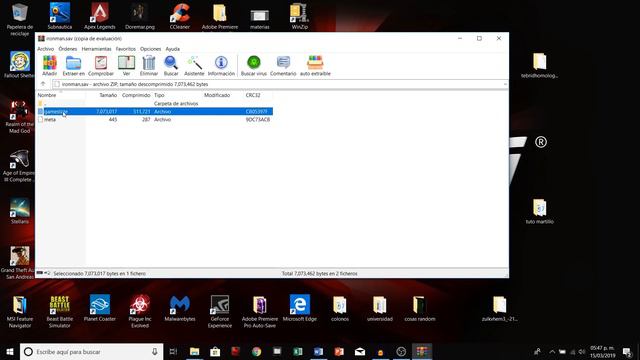Open the Windows Start menu
This screenshot has width=640, height=360.
(x=10, y=351)
